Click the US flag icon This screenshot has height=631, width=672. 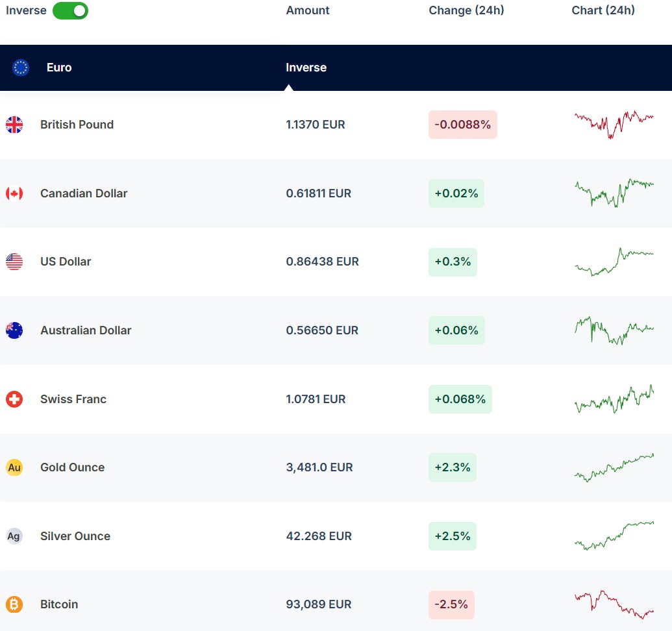click(14, 262)
